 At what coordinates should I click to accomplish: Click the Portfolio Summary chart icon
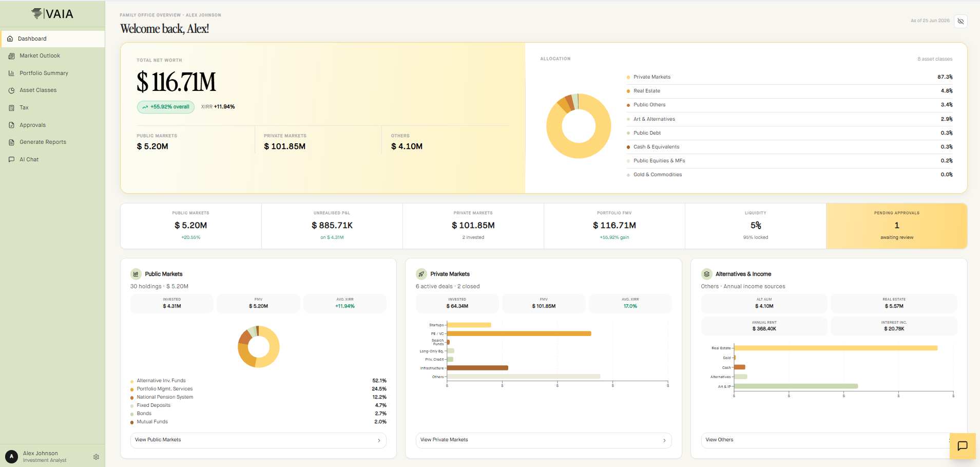[x=11, y=73]
